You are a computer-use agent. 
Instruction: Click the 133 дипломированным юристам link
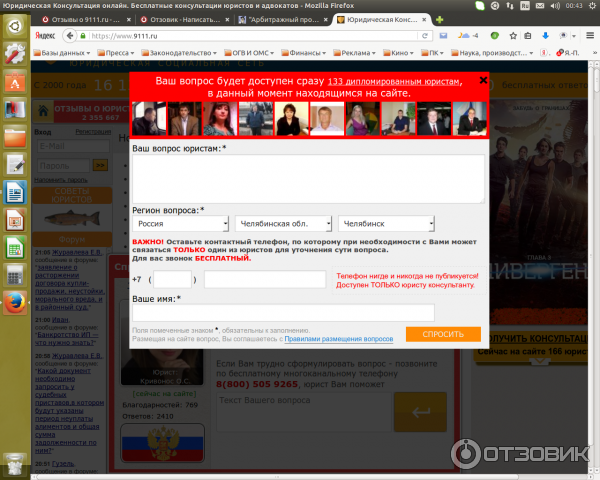(x=394, y=81)
